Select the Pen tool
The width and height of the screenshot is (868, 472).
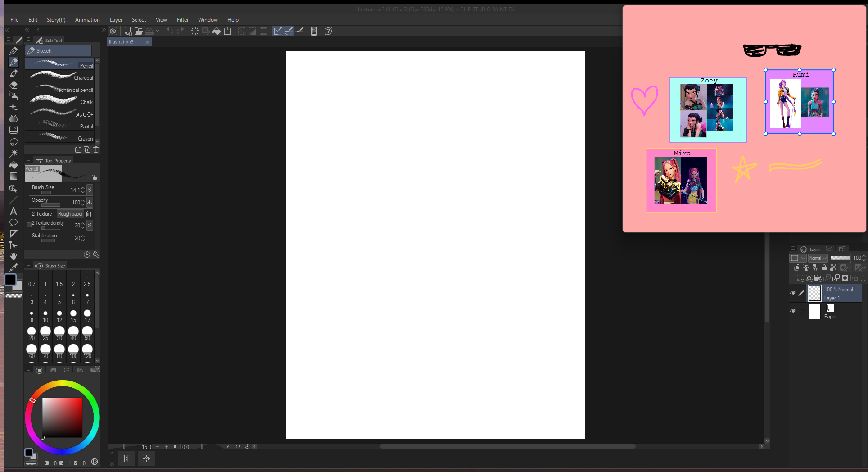click(13, 50)
